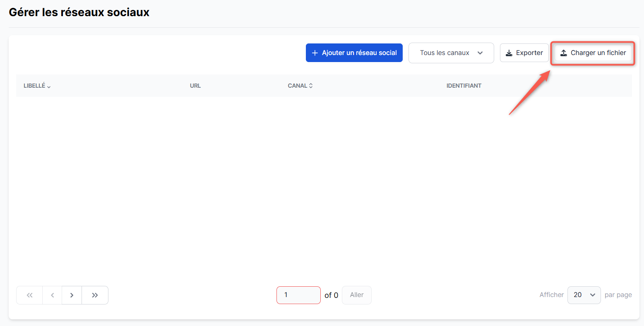Image resolution: width=644 pixels, height=326 pixels.
Task: Click the chevron arrow in the channels filter
Action: pos(480,53)
